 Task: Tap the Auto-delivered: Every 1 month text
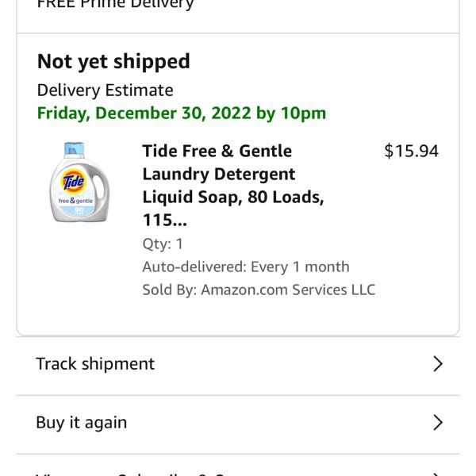(x=246, y=267)
